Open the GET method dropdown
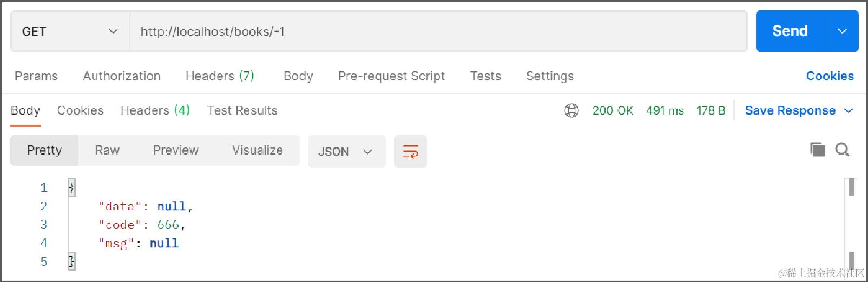 click(x=70, y=31)
